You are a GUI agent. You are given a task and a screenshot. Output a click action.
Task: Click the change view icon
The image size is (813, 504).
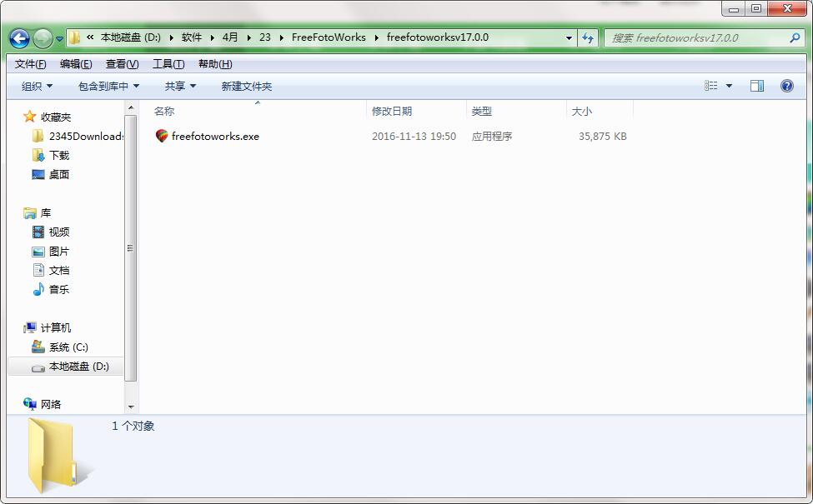point(711,86)
